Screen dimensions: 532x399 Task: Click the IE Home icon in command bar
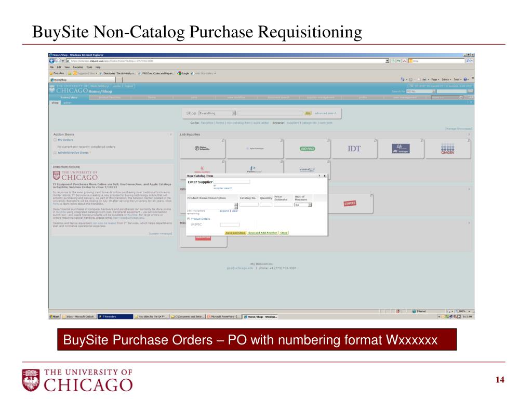[403, 79]
